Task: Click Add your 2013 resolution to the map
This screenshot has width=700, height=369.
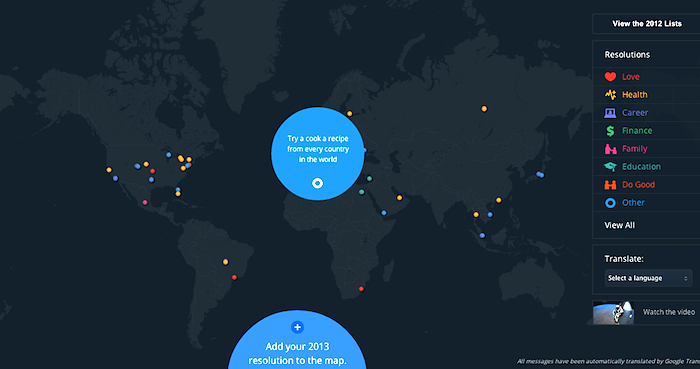Action: click(297, 353)
